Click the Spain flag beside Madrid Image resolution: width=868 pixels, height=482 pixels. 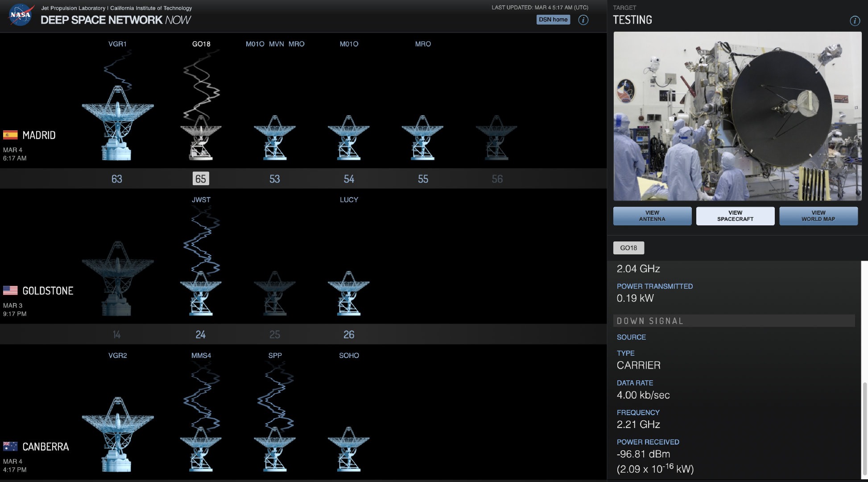click(x=10, y=135)
